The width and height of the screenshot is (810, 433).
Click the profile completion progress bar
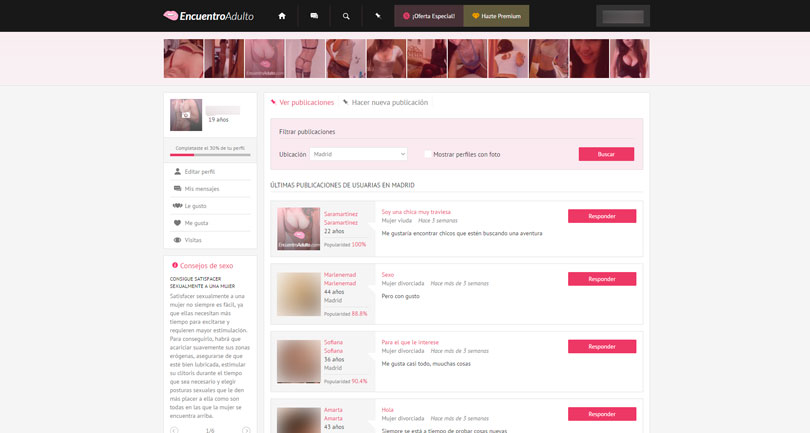click(x=210, y=154)
